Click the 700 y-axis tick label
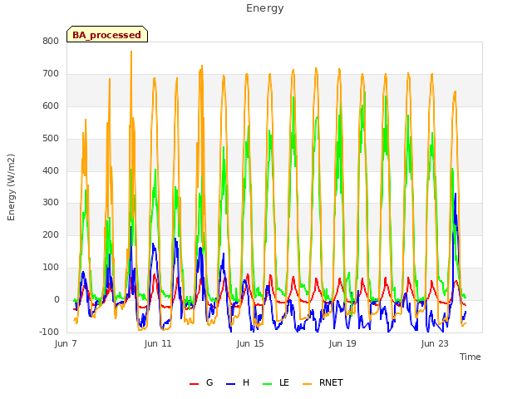 51,73
